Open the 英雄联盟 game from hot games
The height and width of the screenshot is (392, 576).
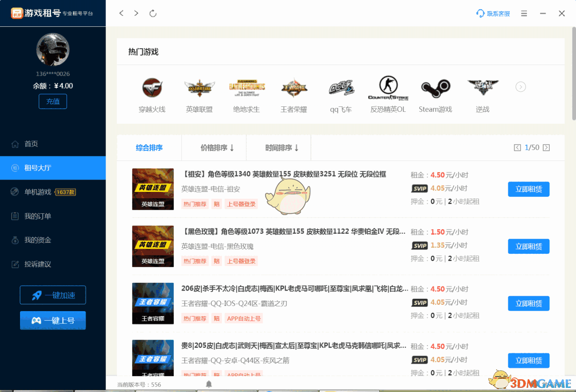click(199, 88)
